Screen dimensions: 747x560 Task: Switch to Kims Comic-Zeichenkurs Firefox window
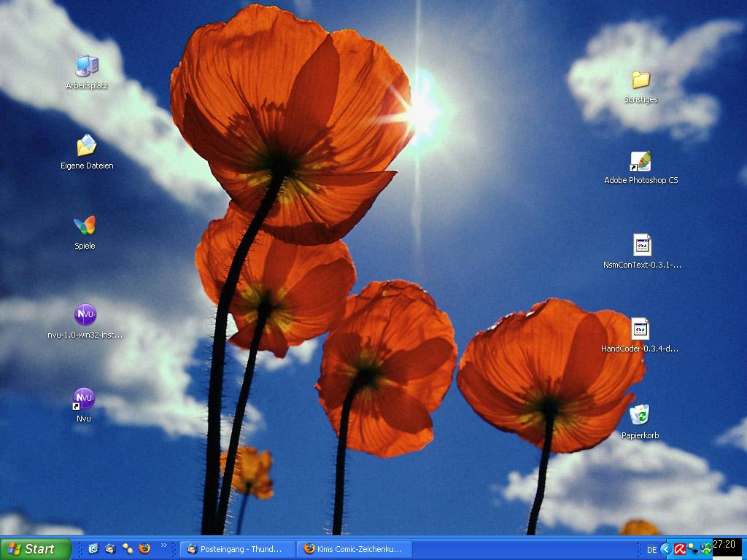354,549
